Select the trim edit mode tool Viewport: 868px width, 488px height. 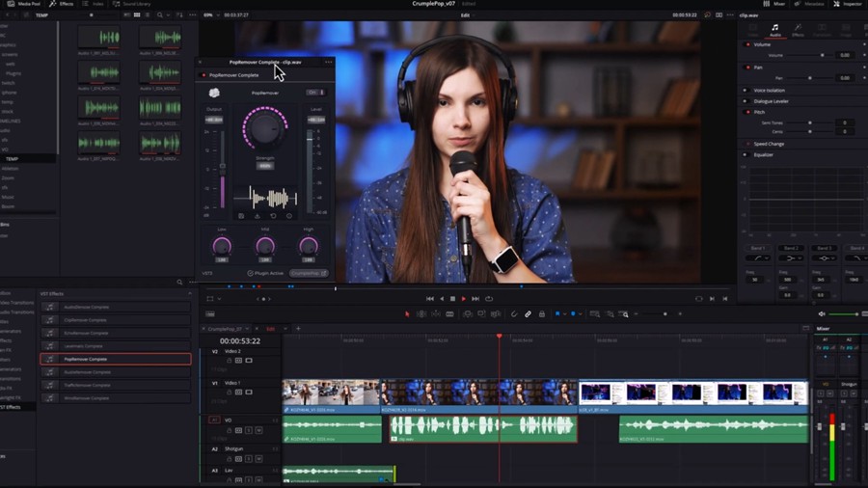click(421, 313)
